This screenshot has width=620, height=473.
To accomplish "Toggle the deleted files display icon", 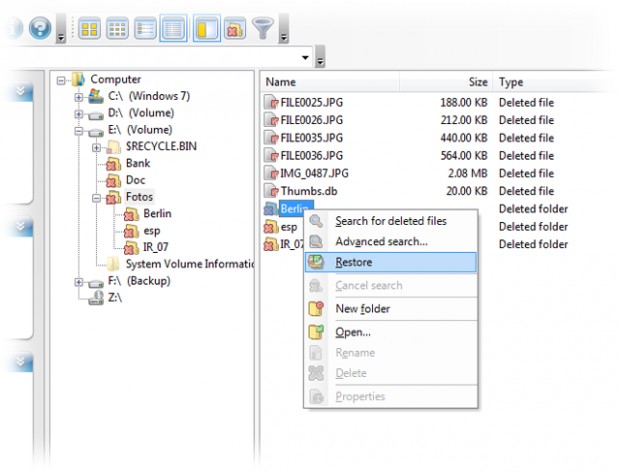I will coord(235,29).
